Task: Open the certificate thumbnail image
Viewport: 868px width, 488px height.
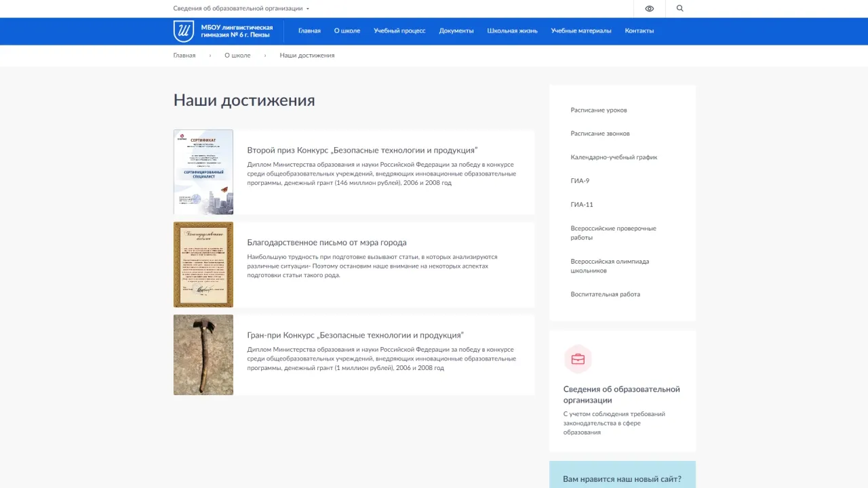Action: [x=203, y=172]
